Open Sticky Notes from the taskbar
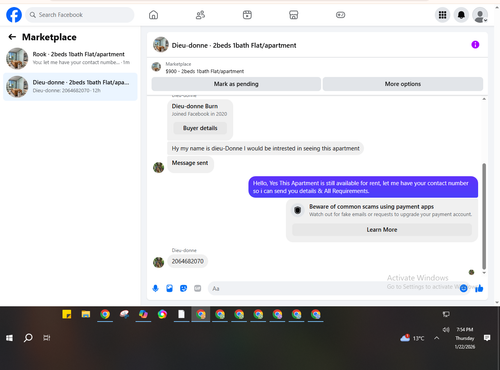The height and width of the screenshot is (370, 500). [67, 314]
